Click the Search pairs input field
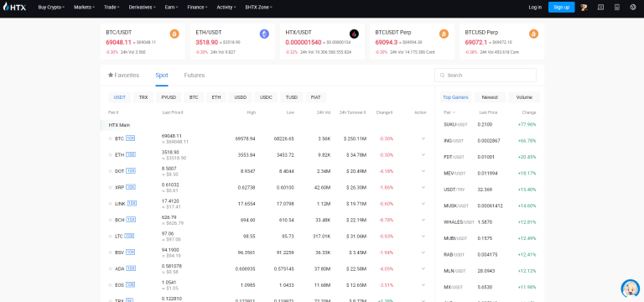This screenshot has height=302, width=644. [x=486, y=75]
